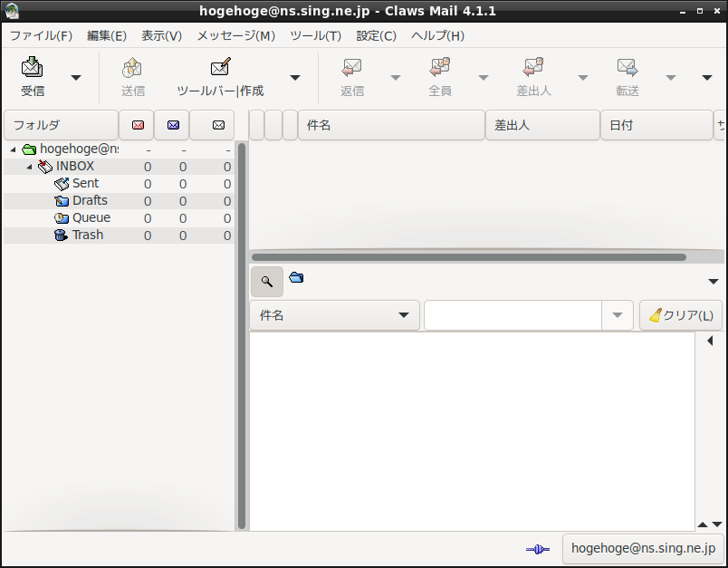Click the フォルダ column header
Image resolution: width=728 pixels, height=568 pixels.
pyautogui.click(x=61, y=125)
